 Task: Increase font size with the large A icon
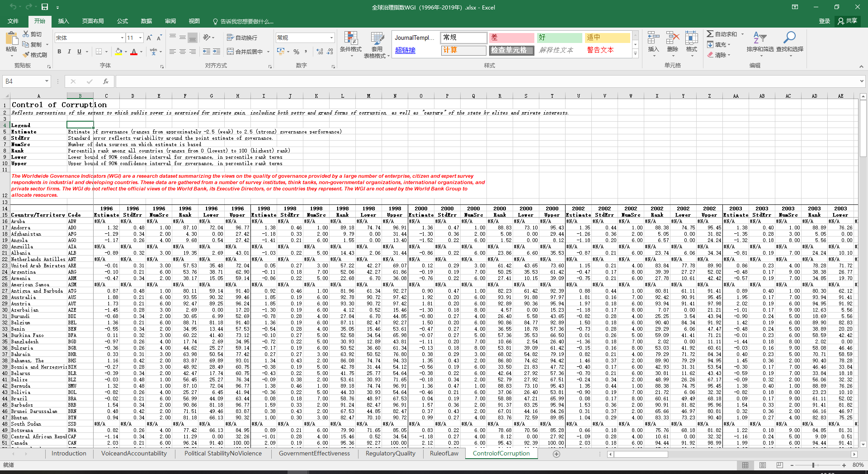tap(149, 38)
